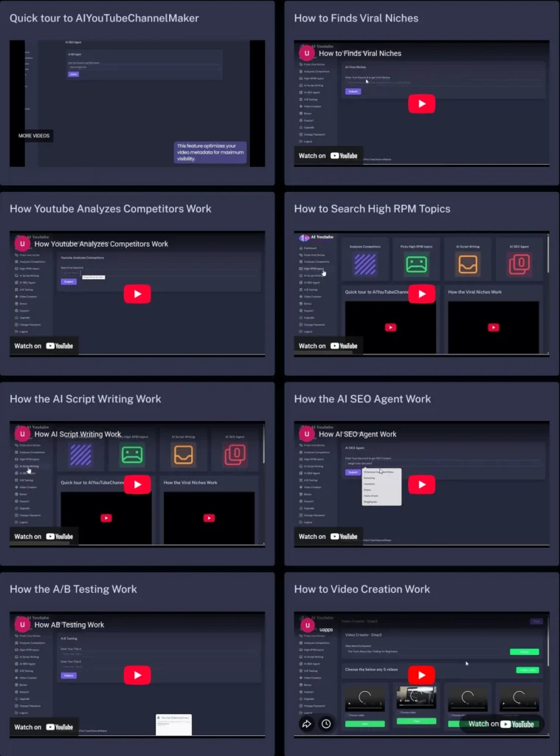Click MORE VIDEOS in the Quick tour player
The height and width of the screenshot is (756, 560).
point(34,136)
